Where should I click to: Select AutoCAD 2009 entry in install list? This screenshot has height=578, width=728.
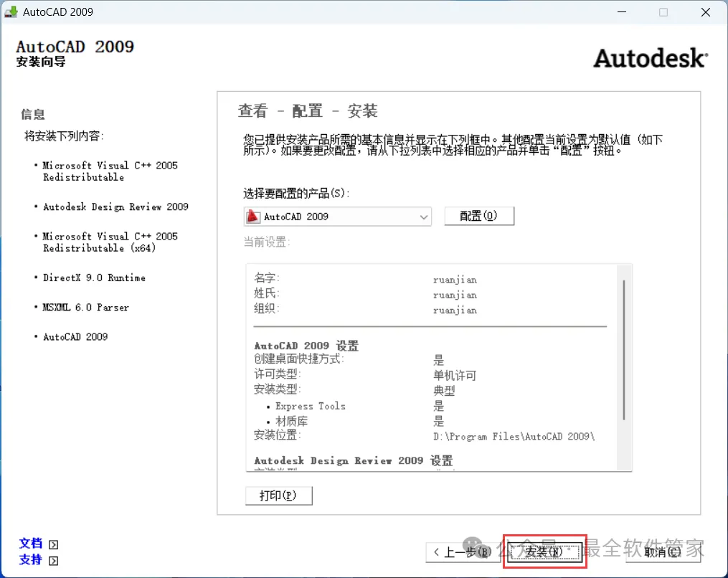tap(75, 336)
